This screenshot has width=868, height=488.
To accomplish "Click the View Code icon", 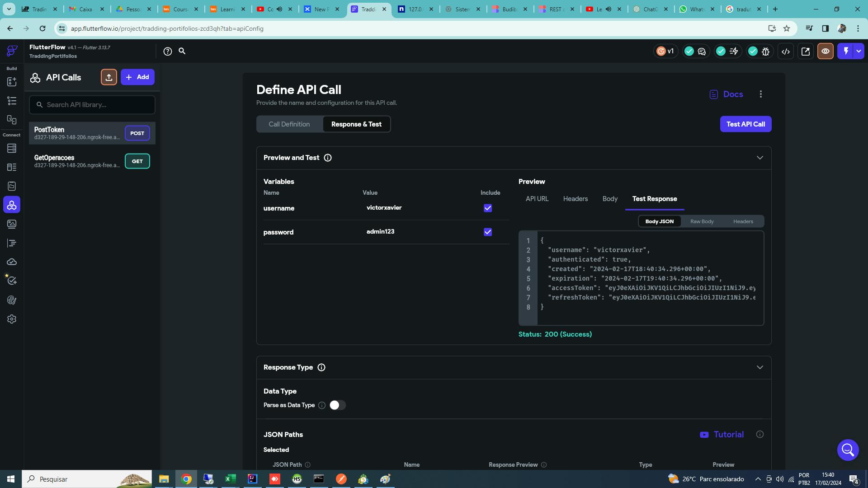I will pos(786,52).
